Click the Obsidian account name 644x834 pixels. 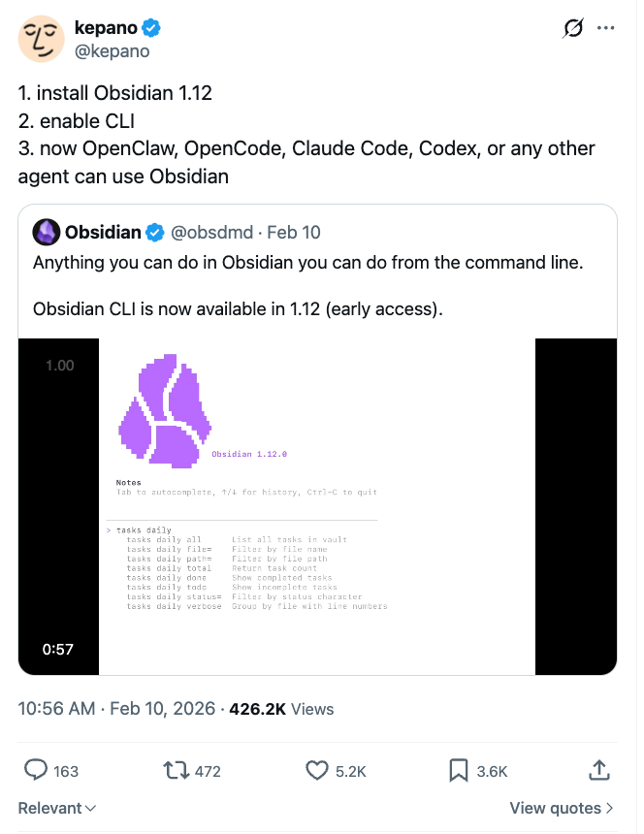point(102,233)
